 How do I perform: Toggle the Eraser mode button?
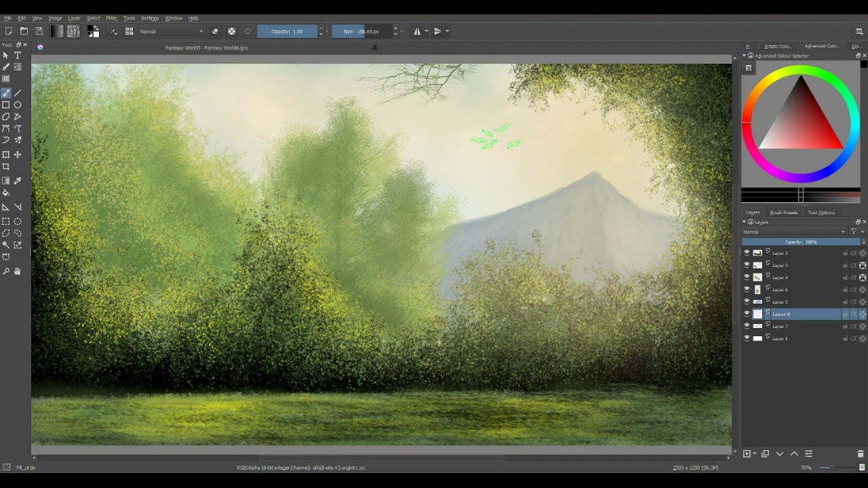pyautogui.click(x=215, y=31)
